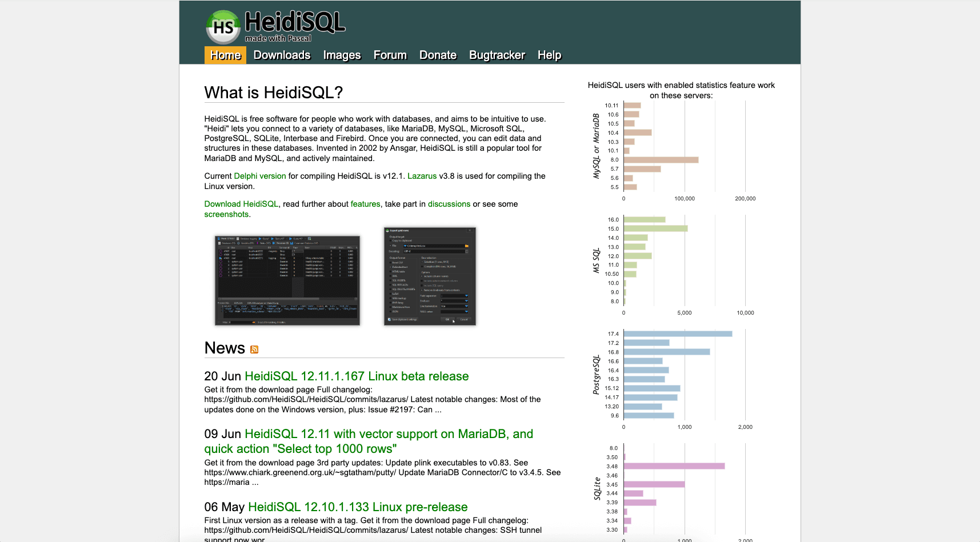
Task: Open the News RSS feed icon
Action: 254,350
